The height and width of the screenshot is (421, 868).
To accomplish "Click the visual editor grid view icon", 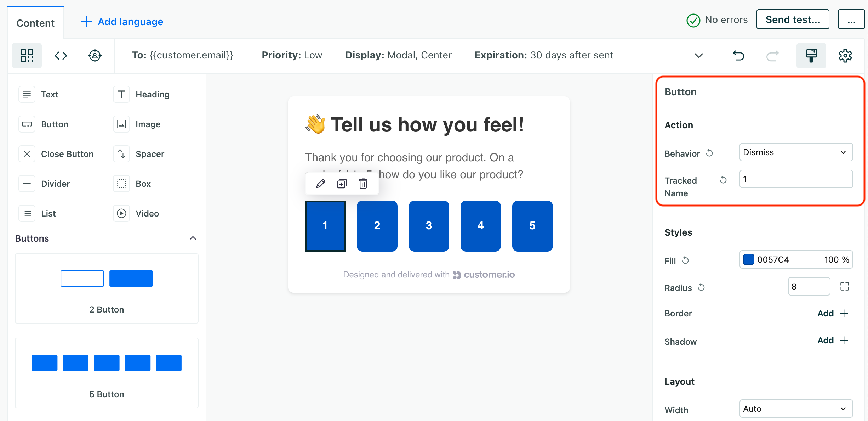I will [x=27, y=55].
